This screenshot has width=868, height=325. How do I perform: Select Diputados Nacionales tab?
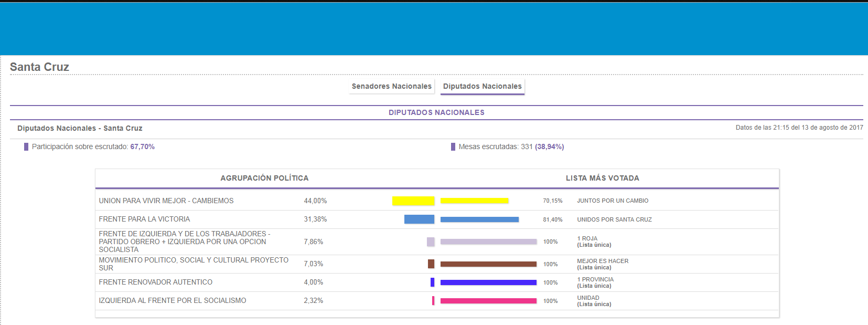coord(483,86)
